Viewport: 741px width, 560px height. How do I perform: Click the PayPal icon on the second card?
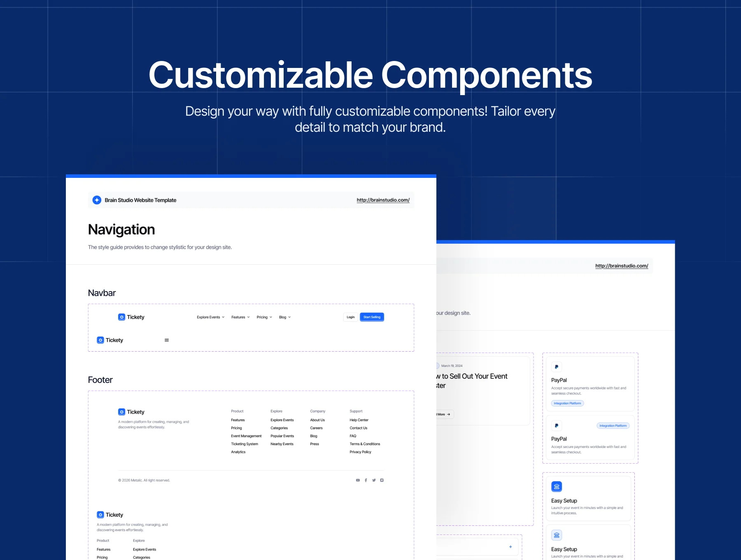click(557, 426)
